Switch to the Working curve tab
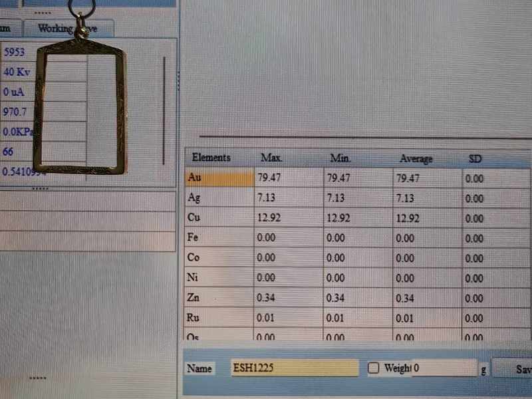 coord(68,29)
